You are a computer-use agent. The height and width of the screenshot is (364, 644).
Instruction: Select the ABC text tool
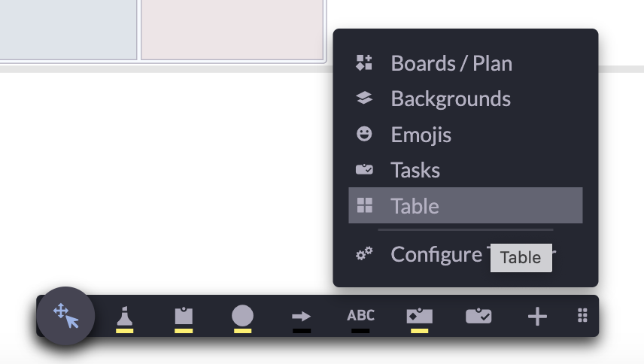(360, 315)
